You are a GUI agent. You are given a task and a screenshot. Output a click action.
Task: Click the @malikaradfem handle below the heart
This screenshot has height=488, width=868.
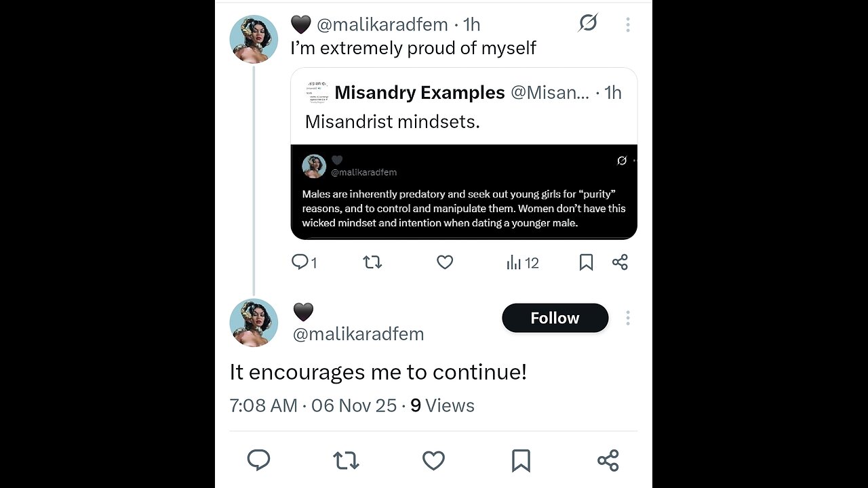pos(358,334)
